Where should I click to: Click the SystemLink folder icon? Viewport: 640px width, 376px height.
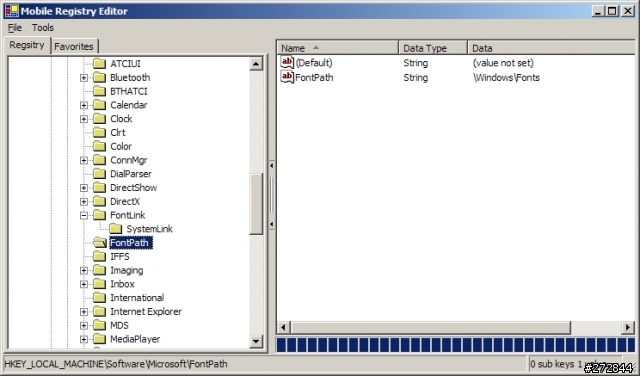[116, 229]
